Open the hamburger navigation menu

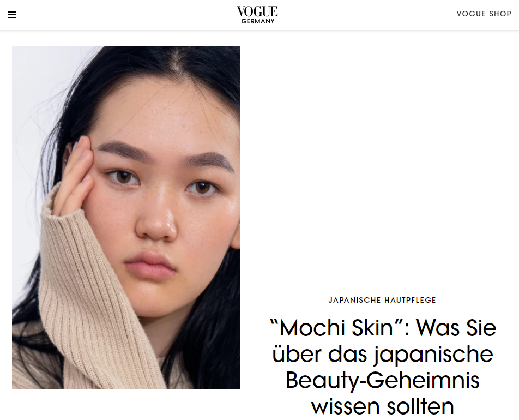[12, 15]
